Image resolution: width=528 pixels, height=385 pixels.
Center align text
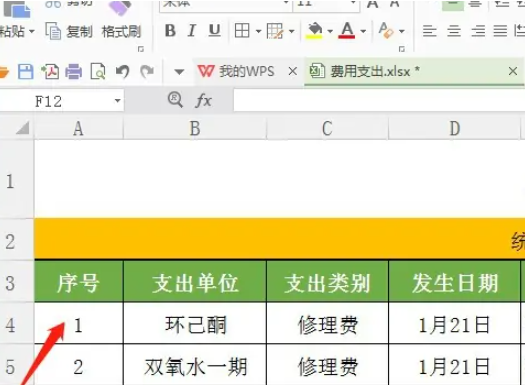454,31
